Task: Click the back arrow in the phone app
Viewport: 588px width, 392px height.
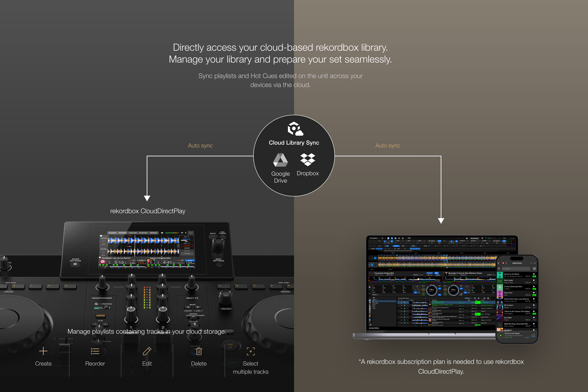Action: pyautogui.click(x=499, y=263)
